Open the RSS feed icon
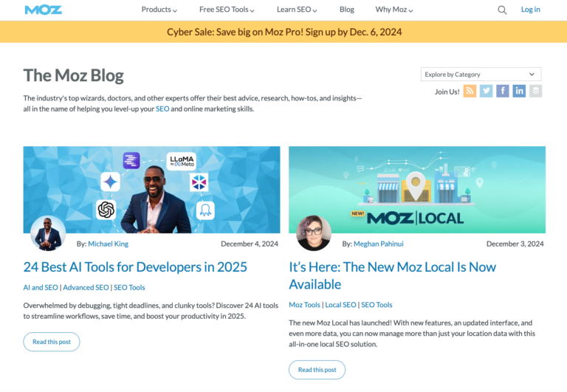This screenshot has height=392, width=567. [x=470, y=91]
